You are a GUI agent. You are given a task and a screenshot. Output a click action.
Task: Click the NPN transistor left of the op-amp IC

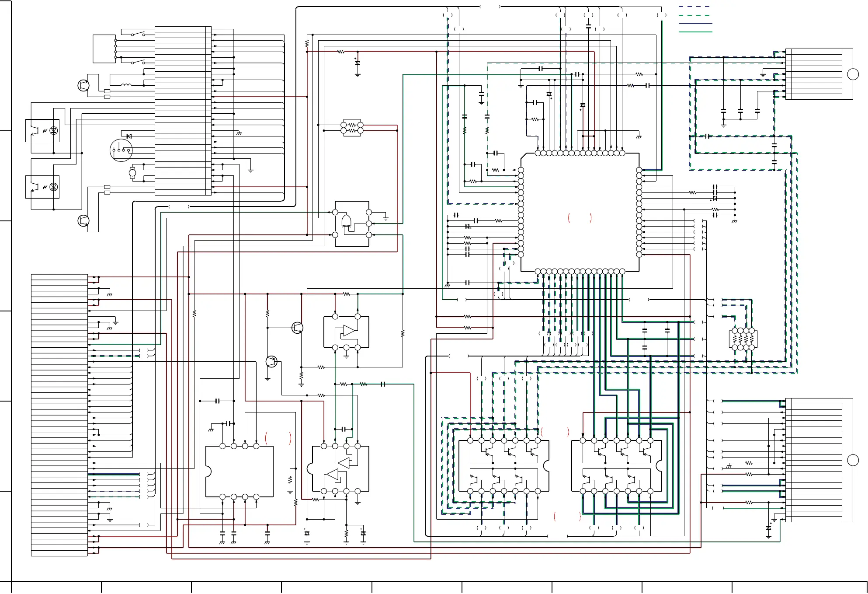297,328
